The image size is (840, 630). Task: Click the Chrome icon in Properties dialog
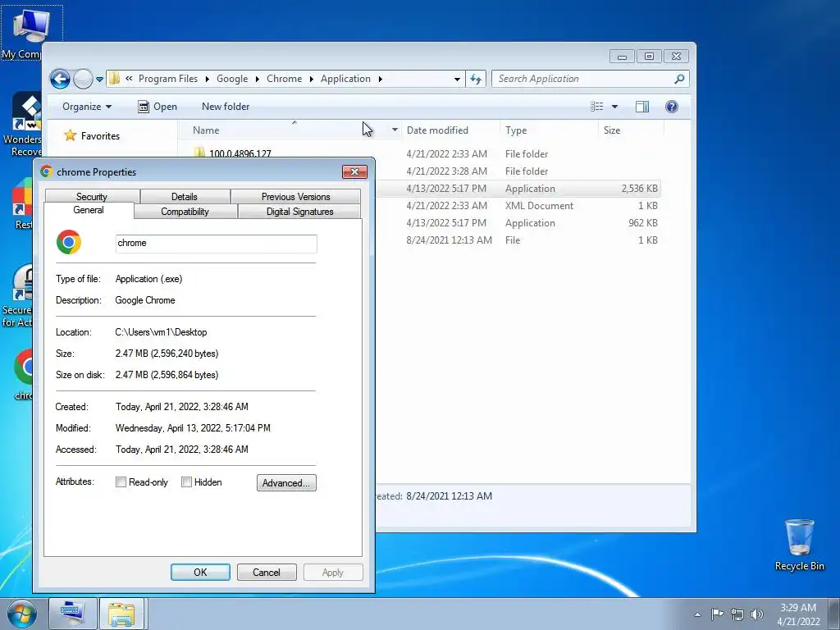(69, 243)
